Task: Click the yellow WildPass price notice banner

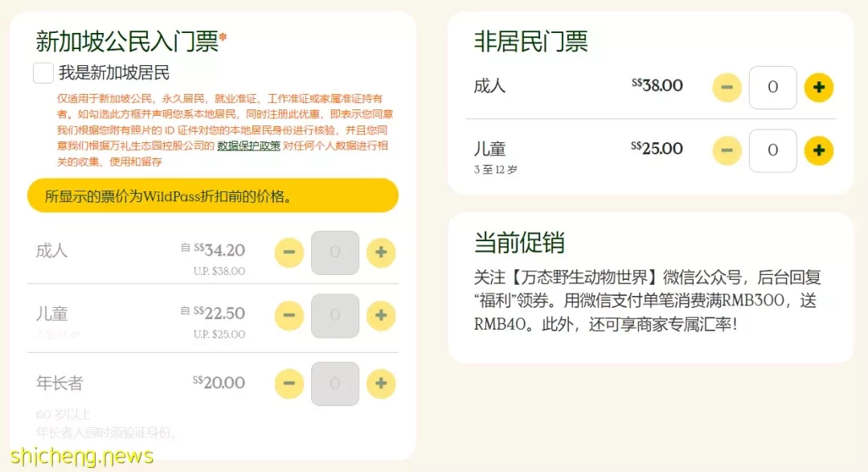Action: [212, 195]
